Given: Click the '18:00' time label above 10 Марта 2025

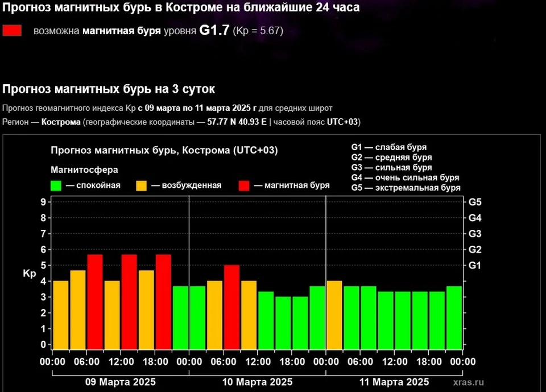Looking at the screenshot, I should click(292, 362).
